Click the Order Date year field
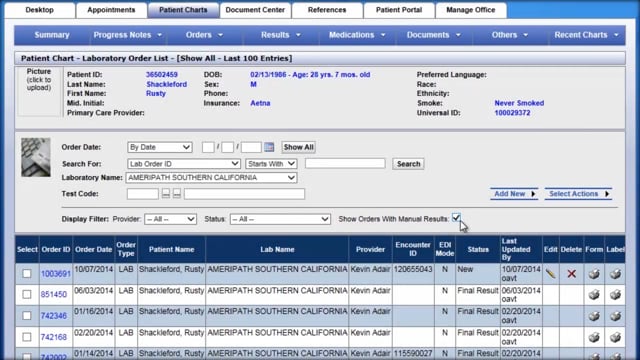640x360 pixels. coord(251,147)
